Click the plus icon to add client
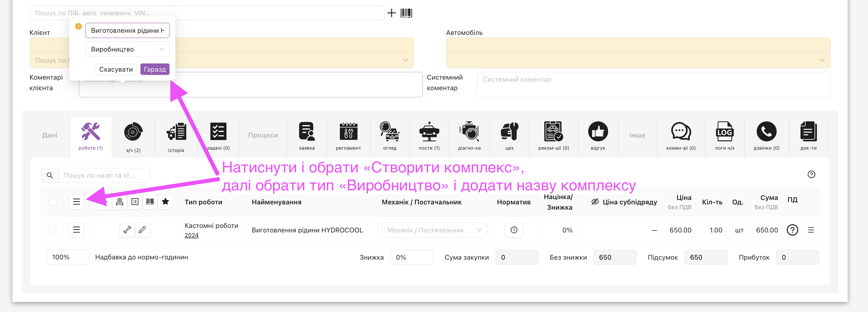868x312 pixels. (x=391, y=13)
